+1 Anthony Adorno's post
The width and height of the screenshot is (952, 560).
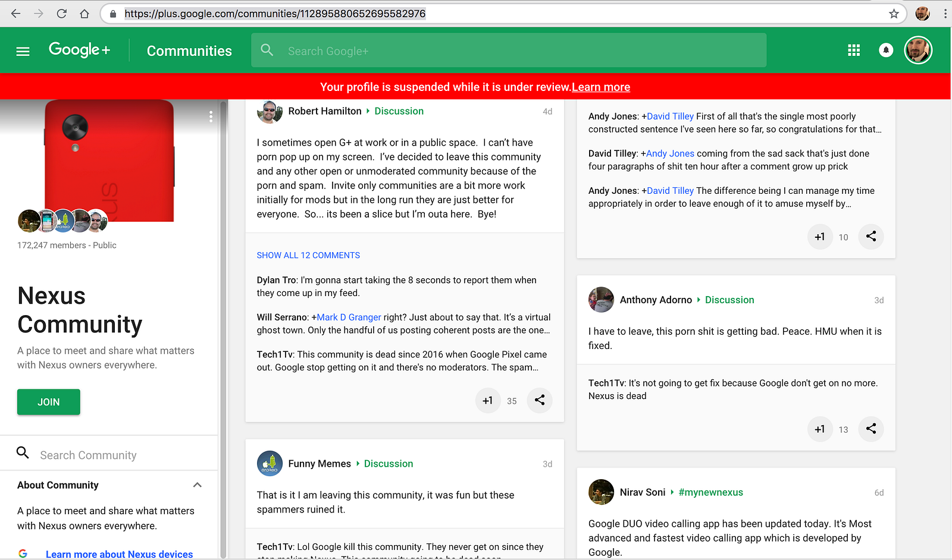point(820,429)
